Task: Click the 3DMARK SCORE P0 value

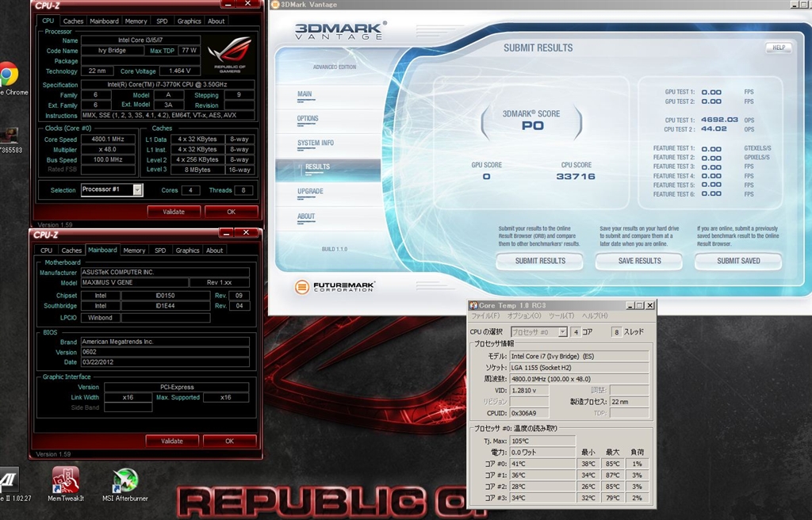Action: pos(532,126)
